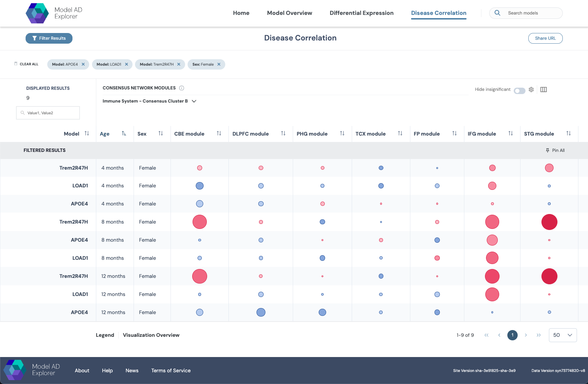The image size is (588, 384).
Task: Open the News footer link
Action: click(132, 371)
